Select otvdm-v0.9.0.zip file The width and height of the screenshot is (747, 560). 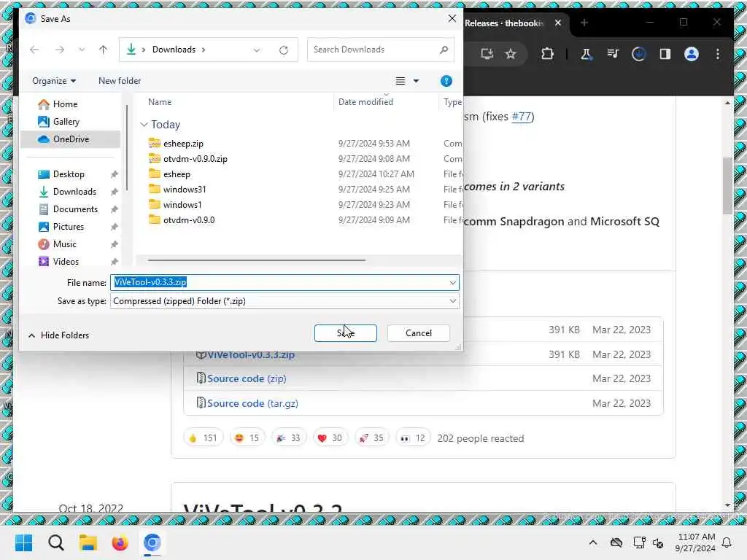click(196, 159)
